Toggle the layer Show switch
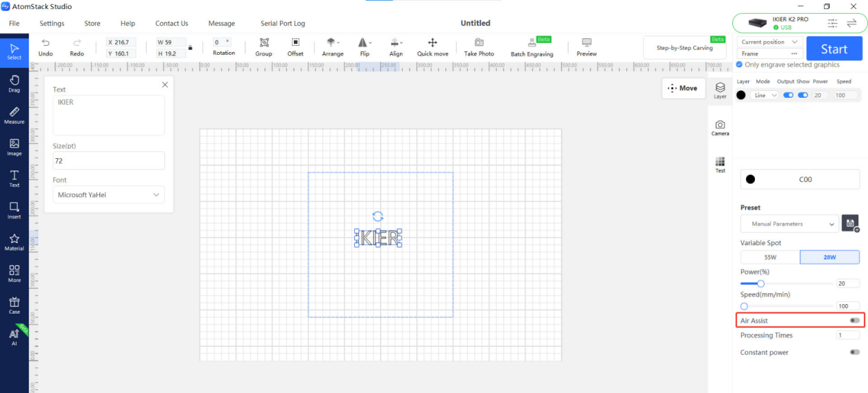This screenshot has width=868, height=393. pos(803,95)
